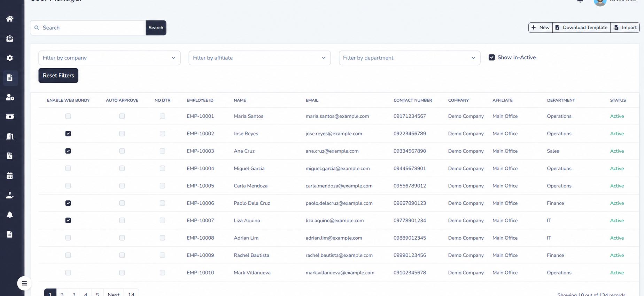Toggle Show In-Active checkbox
The image size is (644, 296).
pos(491,57)
